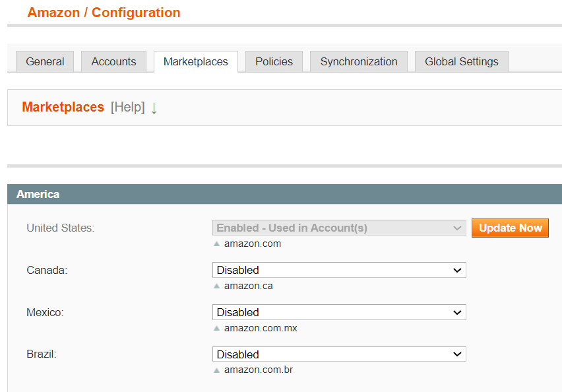Click the amazon.com.mx note text
The height and width of the screenshot is (392, 562).
(x=261, y=328)
